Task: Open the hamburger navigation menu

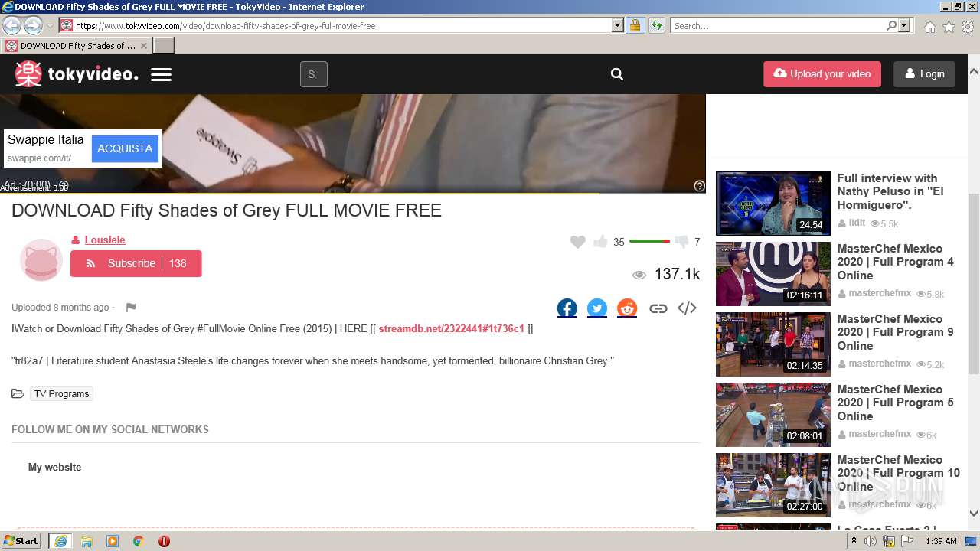Action: coord(161,74)
